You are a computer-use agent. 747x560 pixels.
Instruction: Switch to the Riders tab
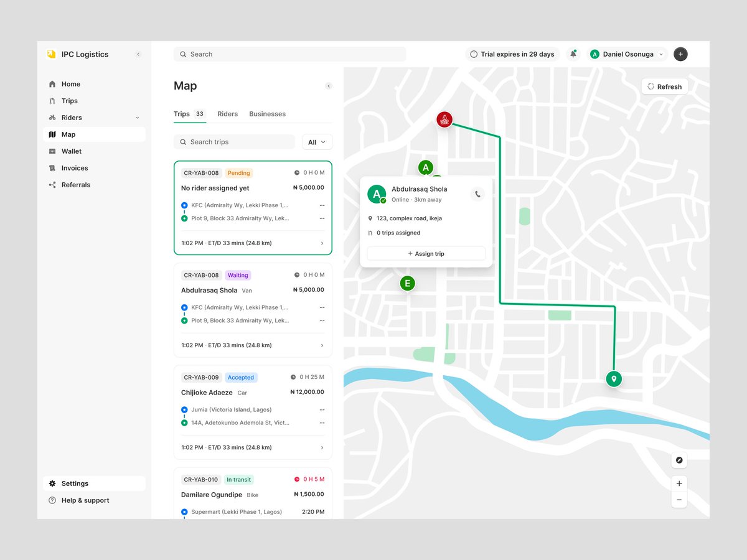coord(228,114)
